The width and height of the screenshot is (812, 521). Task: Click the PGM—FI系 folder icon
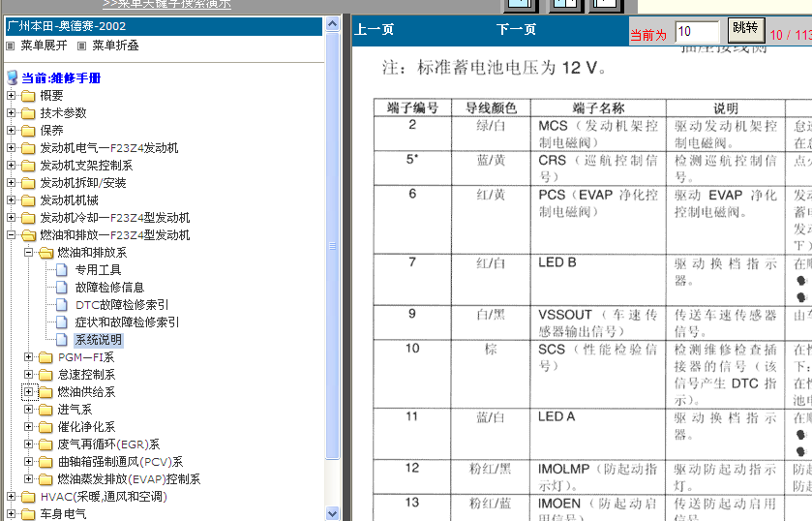pos(46,357)
